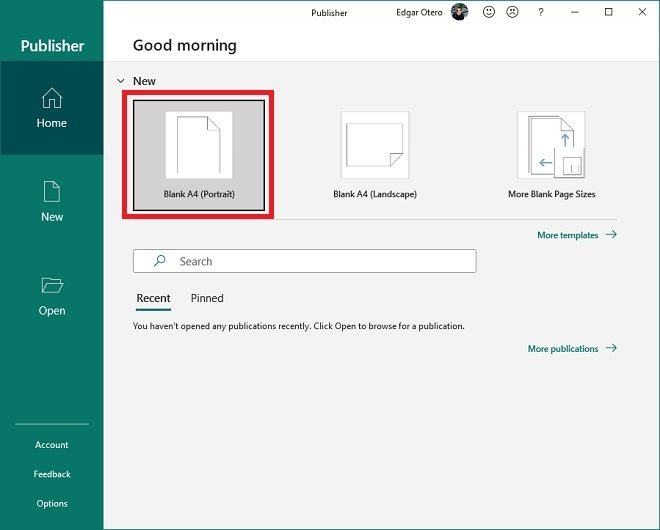Click Edgar Otero's profile picture
This screenshot has width=660, height=530.
[460, 12]
